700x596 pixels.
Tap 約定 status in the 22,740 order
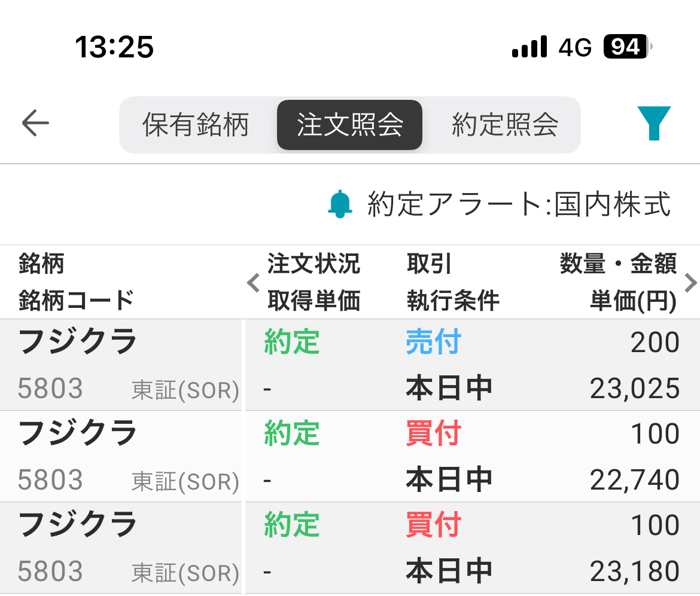tap(292, 433)
